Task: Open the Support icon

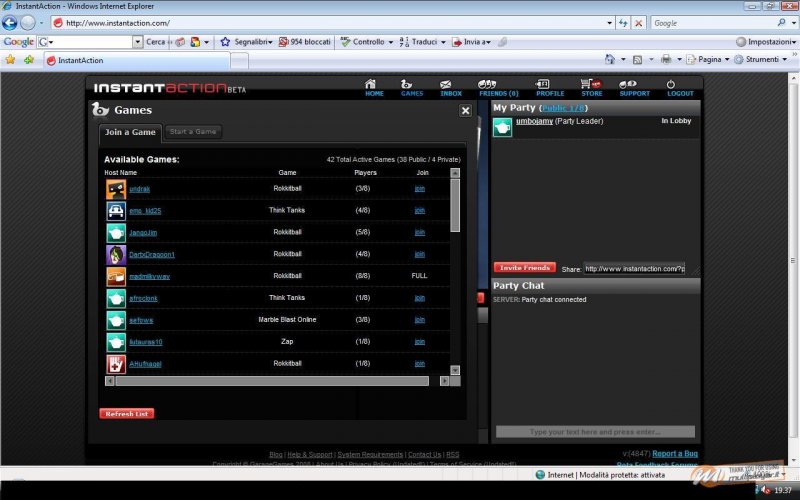Action: point(633,85)
